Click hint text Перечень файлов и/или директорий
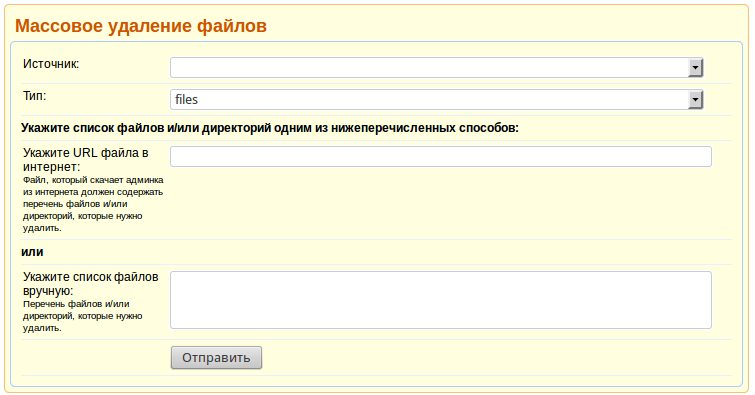 click(82, 316)
